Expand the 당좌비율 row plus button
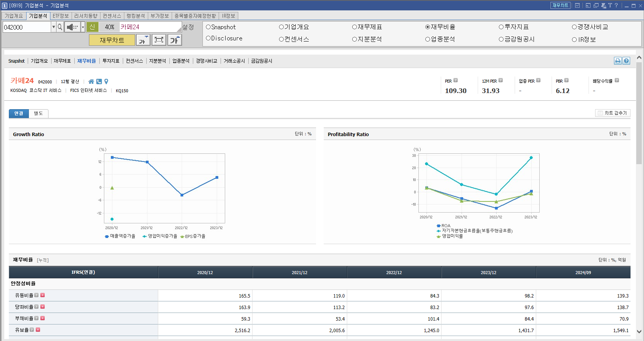The image size is (644, 341). [x=42, y=307]
